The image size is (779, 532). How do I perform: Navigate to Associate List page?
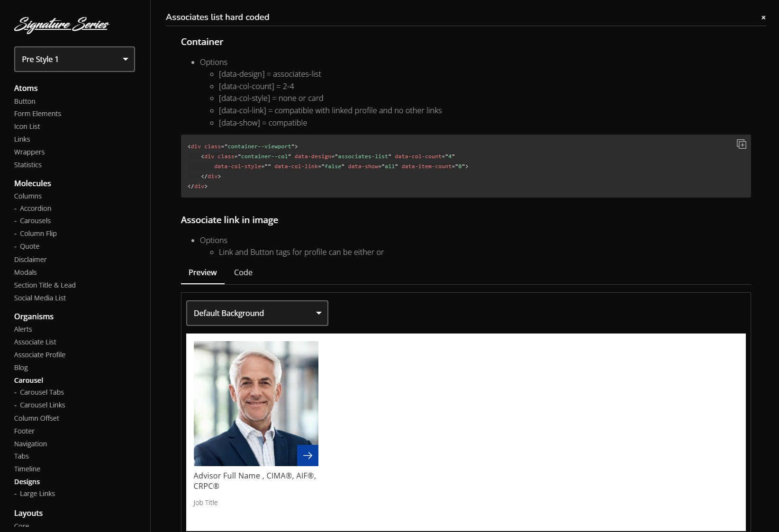[35, 342]
